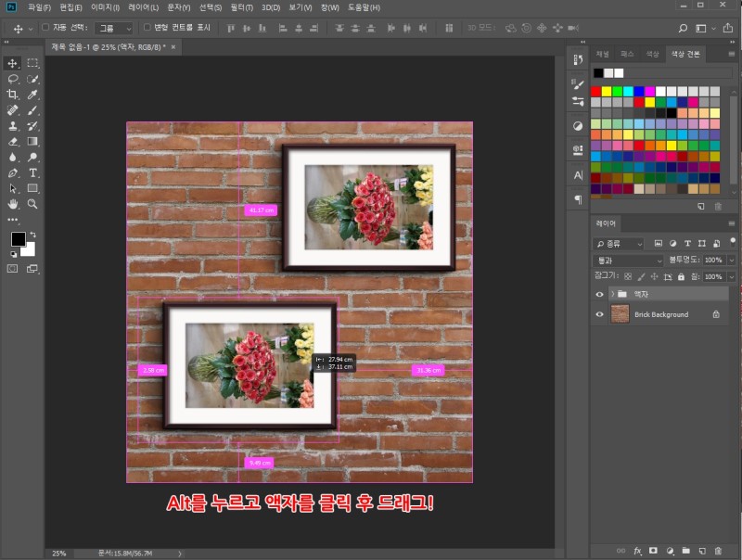Click the 레이어(L) menu
The image size is (742, 560).
[143, 7]
